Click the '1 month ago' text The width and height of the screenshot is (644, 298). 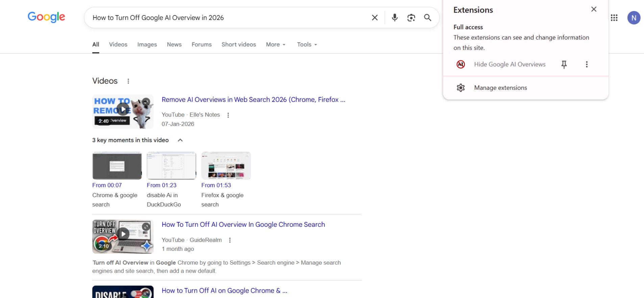click(x=178, y=249)
